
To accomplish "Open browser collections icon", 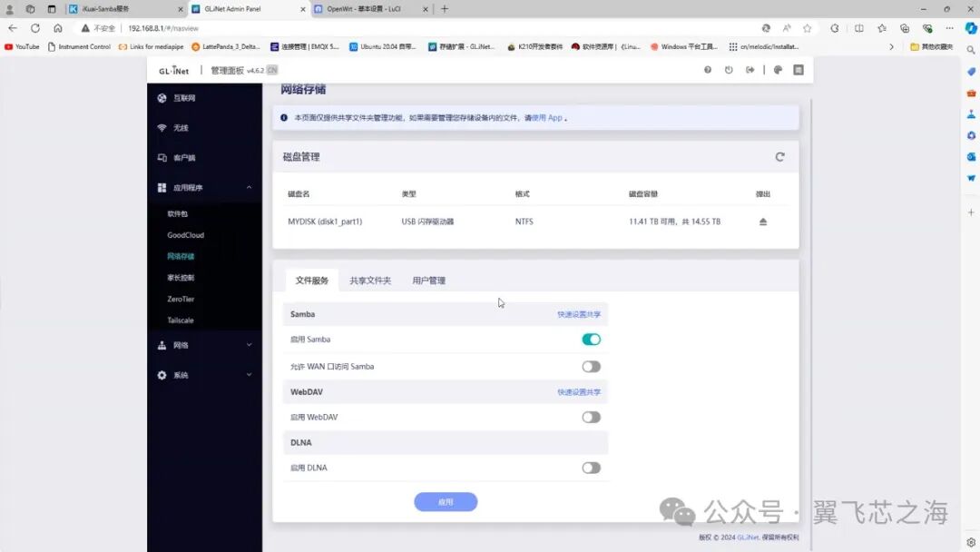I will click(905, 28).
